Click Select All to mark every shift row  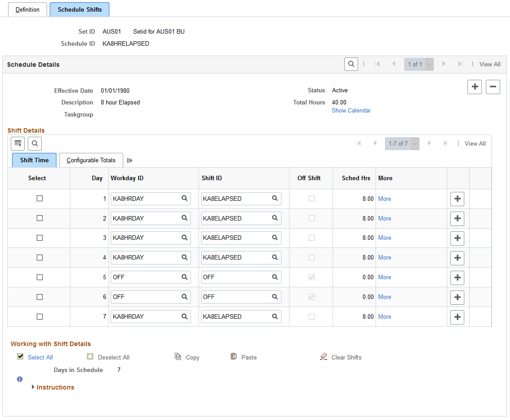pyautogui.click(x=39, y=357)
